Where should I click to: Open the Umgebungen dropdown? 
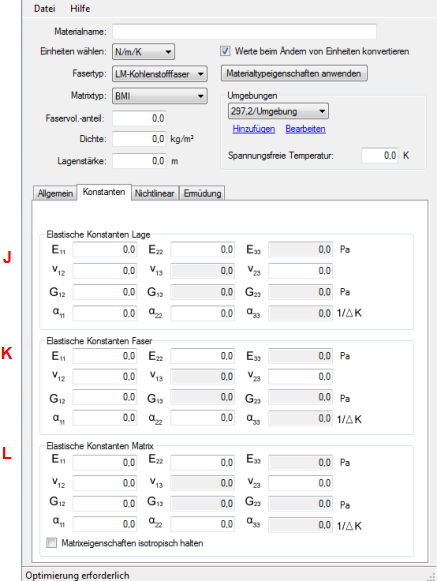click(278, 111)
